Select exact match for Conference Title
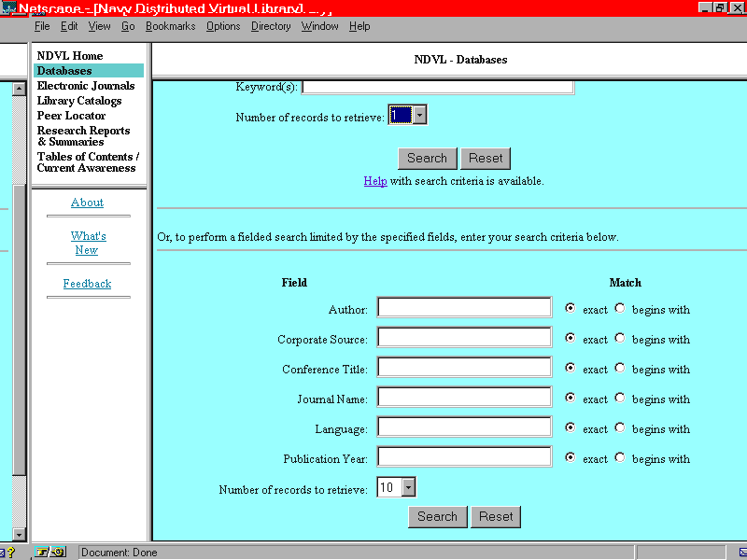 570,368
